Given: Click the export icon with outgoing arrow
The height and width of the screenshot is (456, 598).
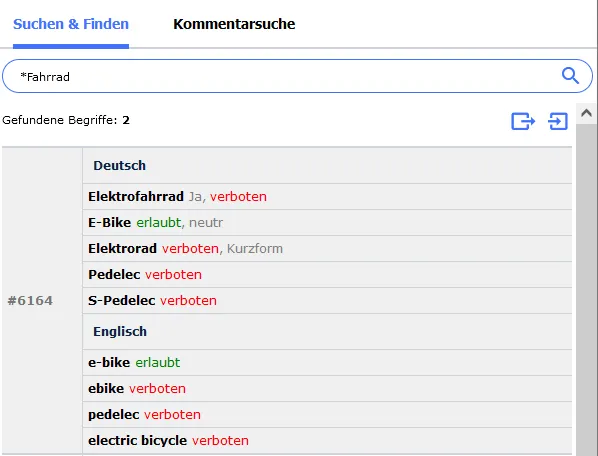Looking at the screenshot, I should [x=523, y=121].
